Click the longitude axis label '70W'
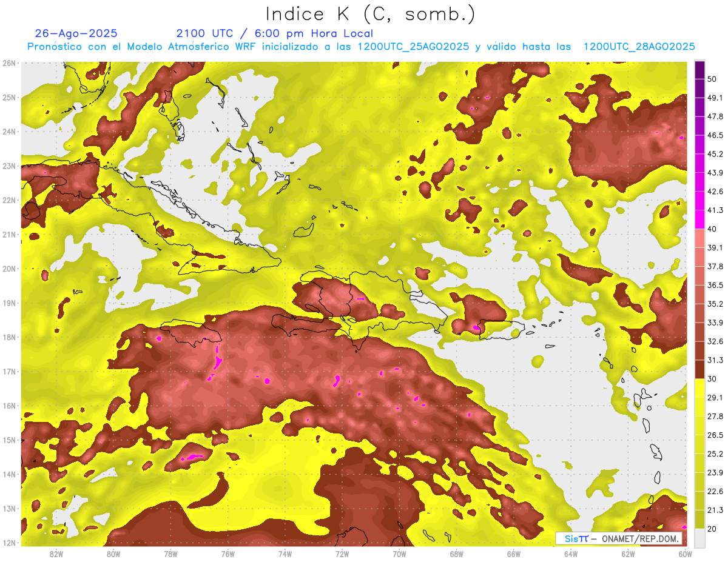The height and width of the screenshot is (562, 728). [400, 554]
